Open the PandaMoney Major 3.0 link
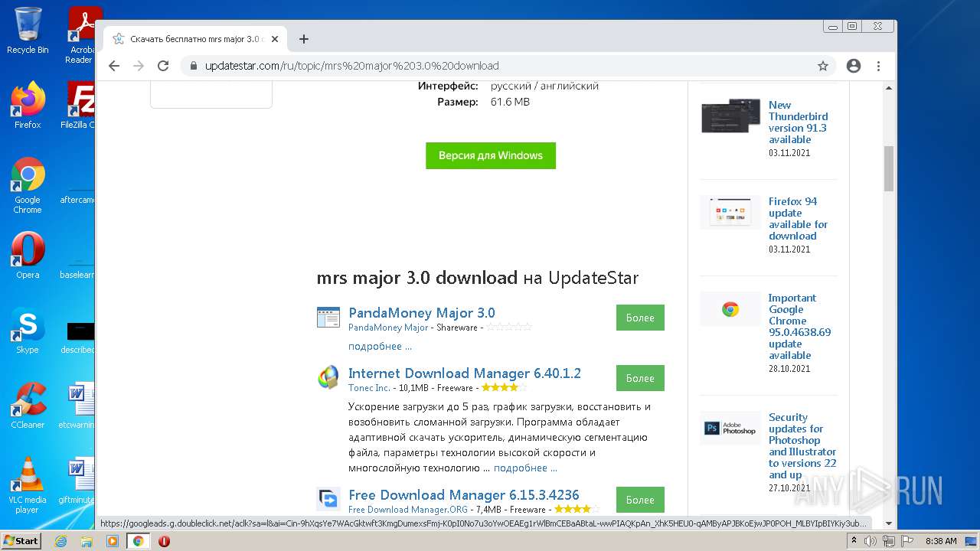980x551 pixels. pos(422,312)
